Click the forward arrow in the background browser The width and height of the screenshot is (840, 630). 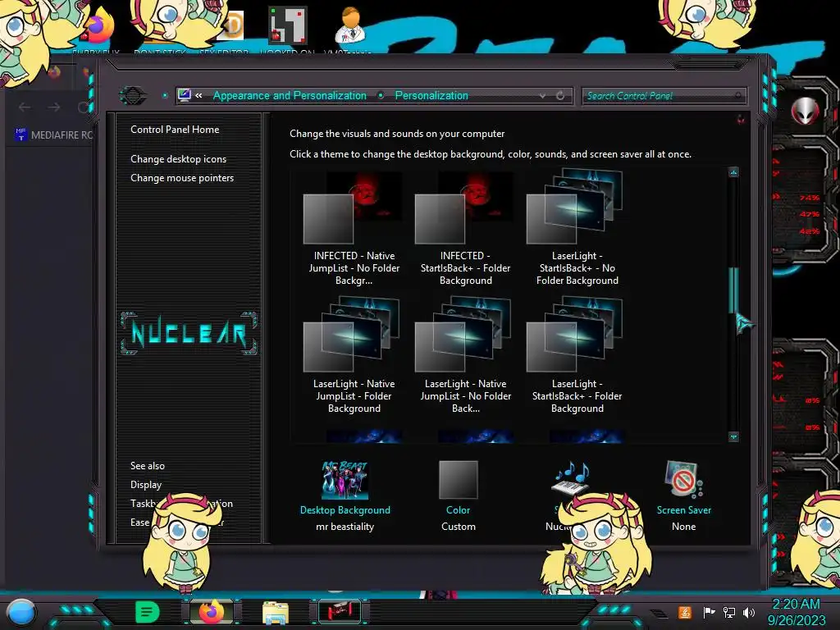pyautogui.click(x=54, y=107)
